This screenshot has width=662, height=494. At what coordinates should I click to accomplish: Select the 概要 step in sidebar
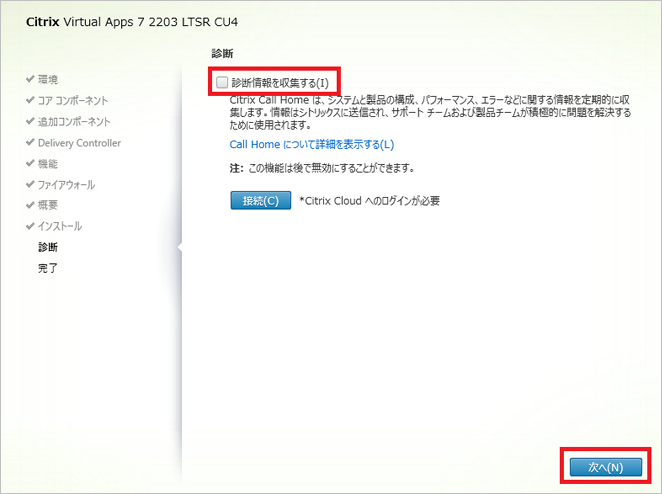click(48, 205)
